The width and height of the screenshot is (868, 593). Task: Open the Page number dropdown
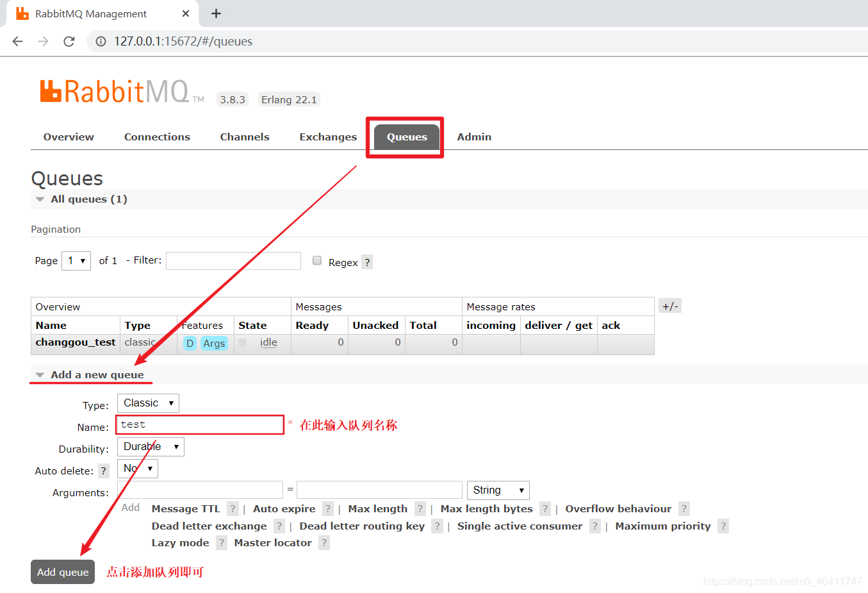tap(76, 260)
